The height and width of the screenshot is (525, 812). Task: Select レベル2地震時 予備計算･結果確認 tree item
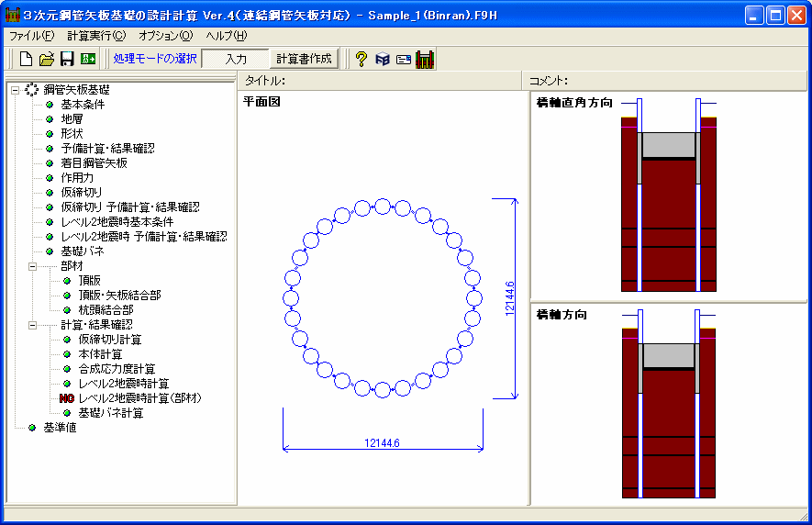(144, 237)
